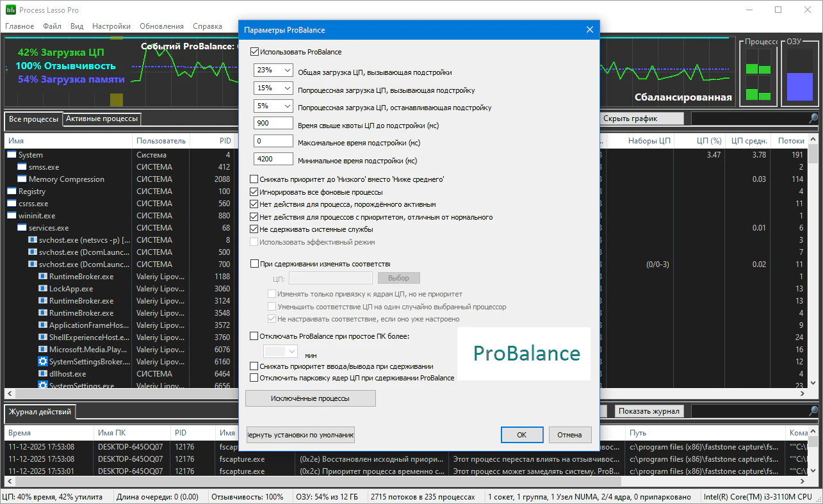This screenshot has height=504, width=823.
Task: Click the 'Исключённые процессы' button
Action: click(x=310, y=398)
